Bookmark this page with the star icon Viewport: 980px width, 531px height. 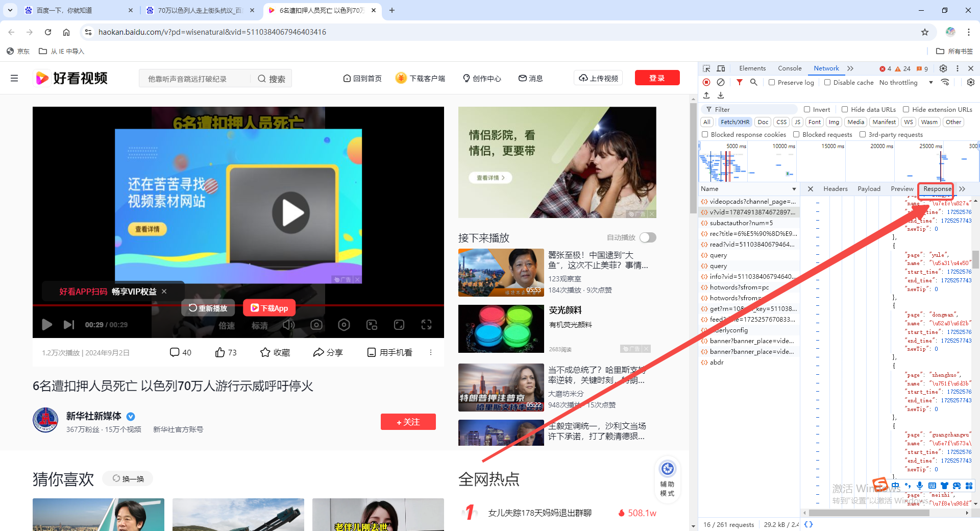(x=925, y=32)
